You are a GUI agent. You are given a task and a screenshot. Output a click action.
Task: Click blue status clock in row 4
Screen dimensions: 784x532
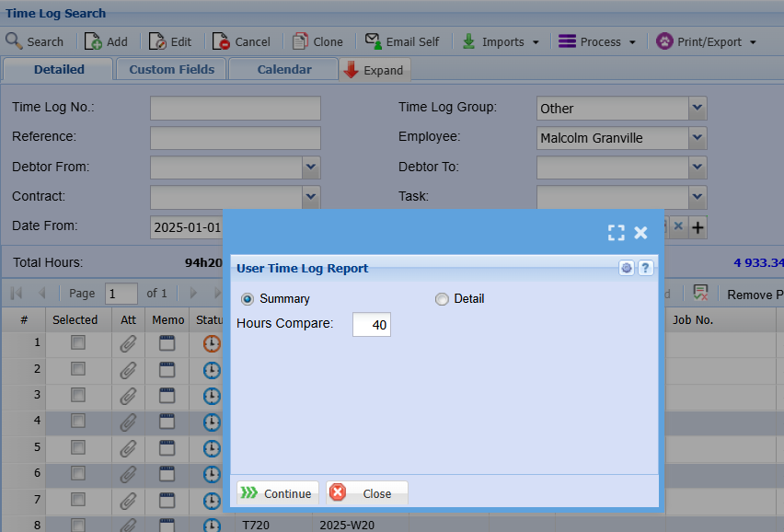[212, 422]
